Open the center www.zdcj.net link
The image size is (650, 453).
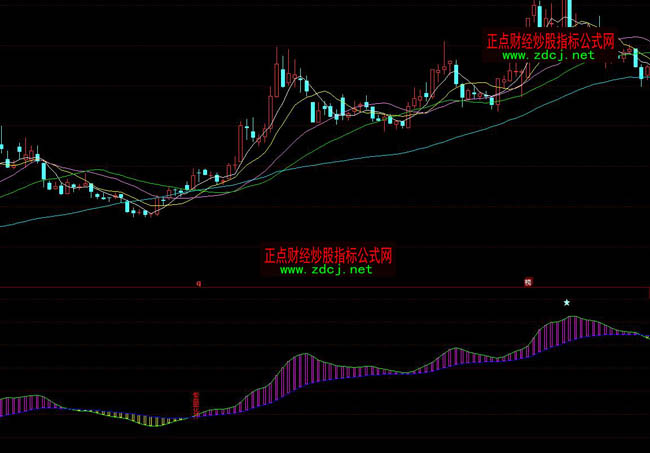(326, 269)
